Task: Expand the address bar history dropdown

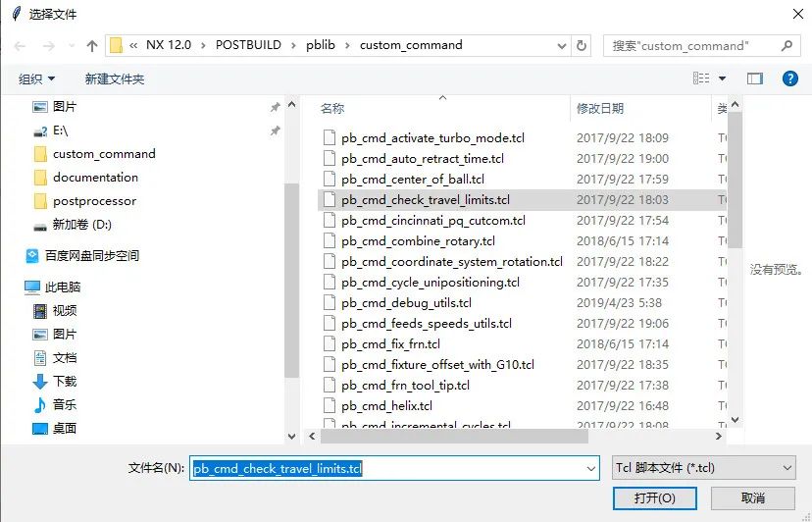Action: [561, 46]
